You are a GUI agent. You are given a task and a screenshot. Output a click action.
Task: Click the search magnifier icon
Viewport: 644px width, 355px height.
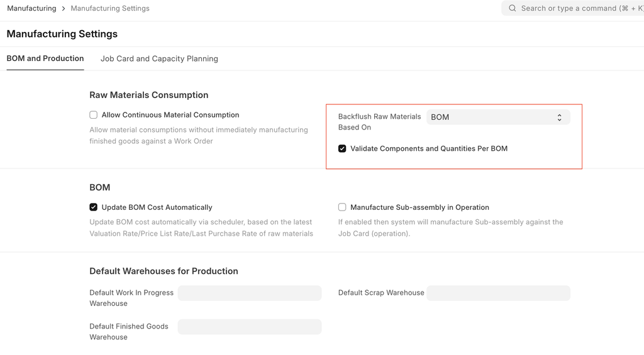[513, 8]
